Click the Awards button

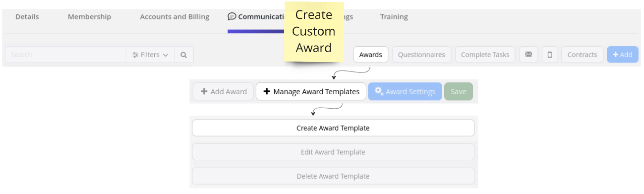point(371,55)
